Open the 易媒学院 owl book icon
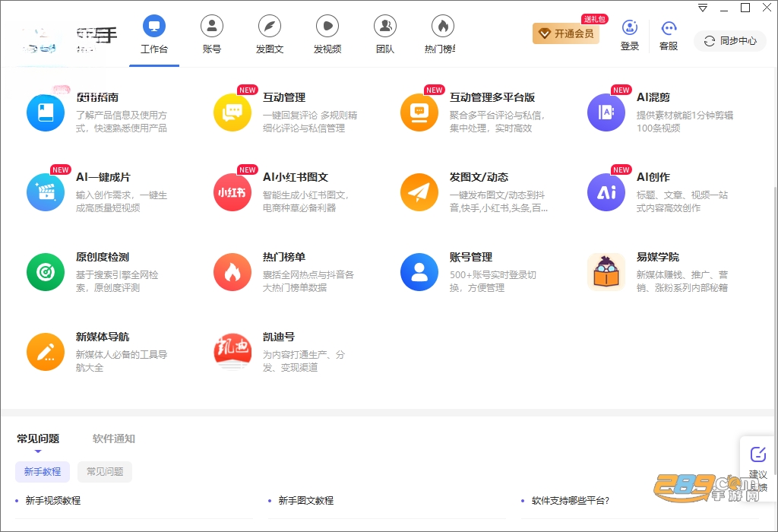The height and width of the screenshot is (532, 778). coord(606,272)
